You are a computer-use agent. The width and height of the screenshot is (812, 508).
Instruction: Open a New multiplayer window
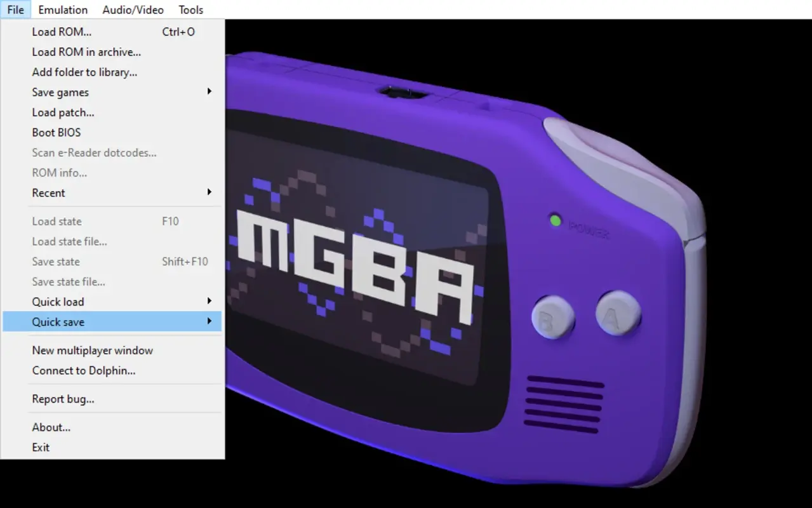pyautogui.click(x=92, y=350)
